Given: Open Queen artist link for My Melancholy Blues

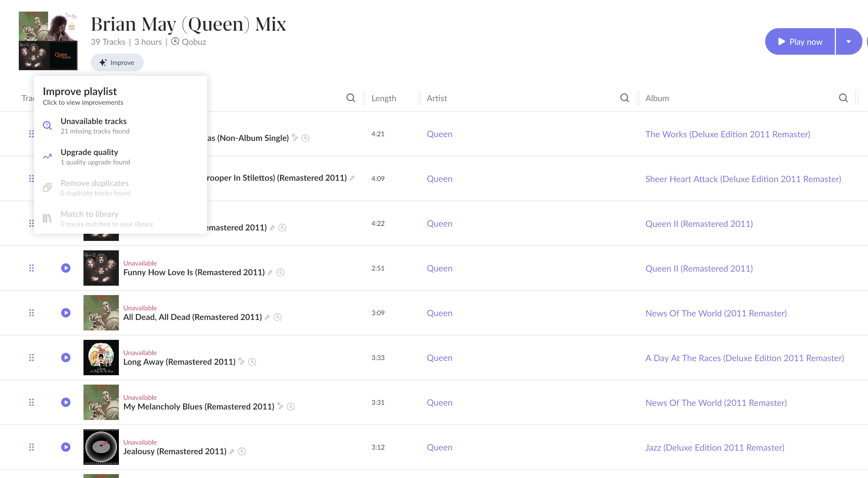Looking at the screenshot, I should [x=440, y=403].
